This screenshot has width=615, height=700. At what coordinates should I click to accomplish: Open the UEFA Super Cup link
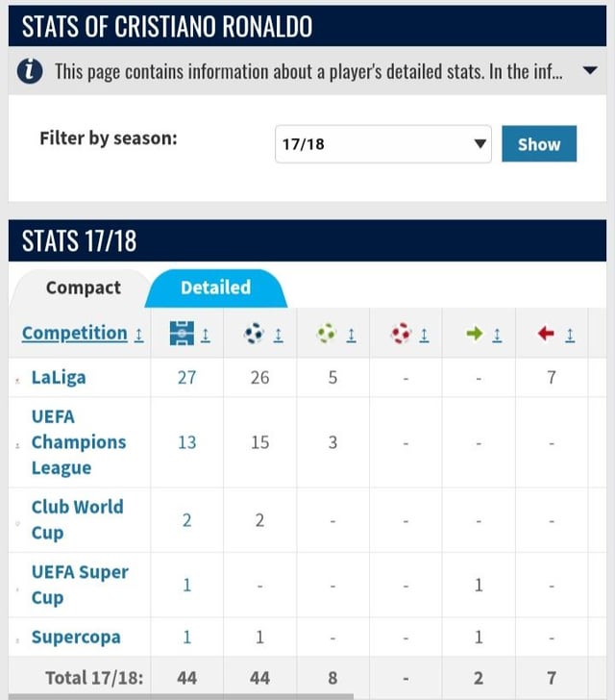click(x=79, y=585)
